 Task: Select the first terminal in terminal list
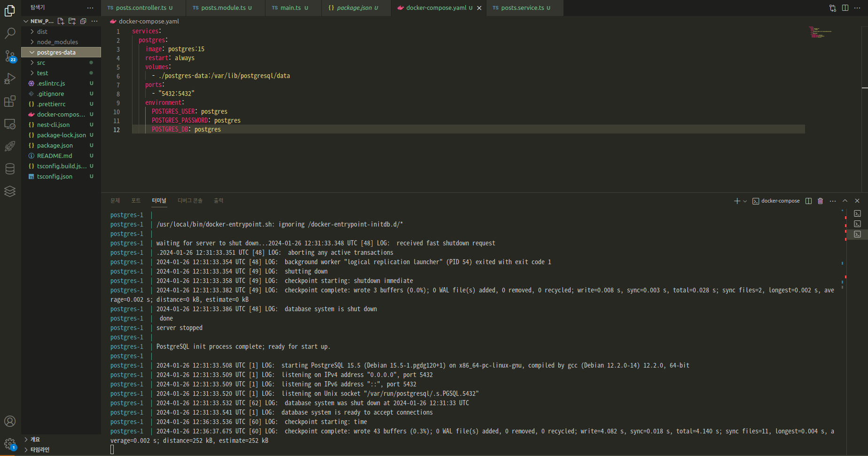[857, 213]
